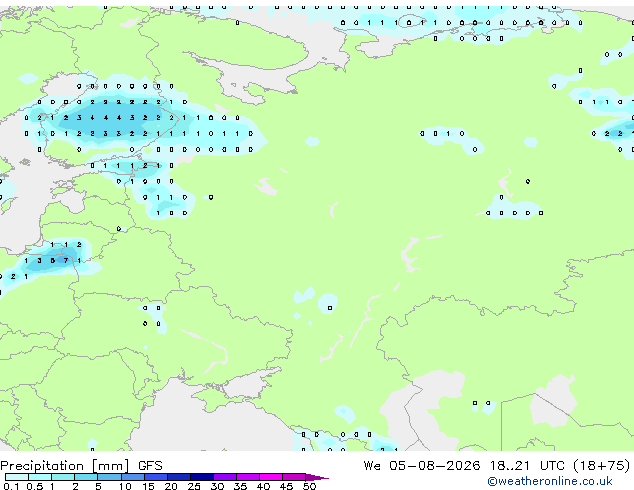Image resolution: width=634 pixels, height=490 pixels.
Task: Select the 40–45 mm magenta legend swatch
Action: coord(271,477)
